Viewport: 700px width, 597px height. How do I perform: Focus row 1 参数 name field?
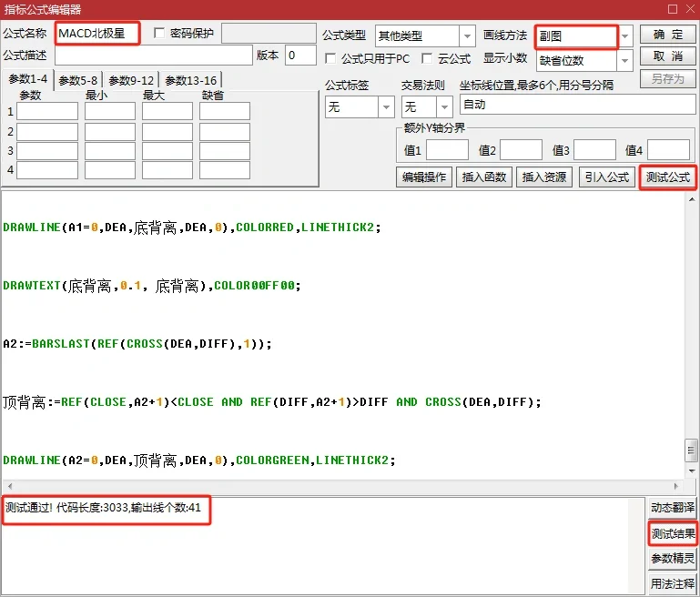[x=47, y=111]
